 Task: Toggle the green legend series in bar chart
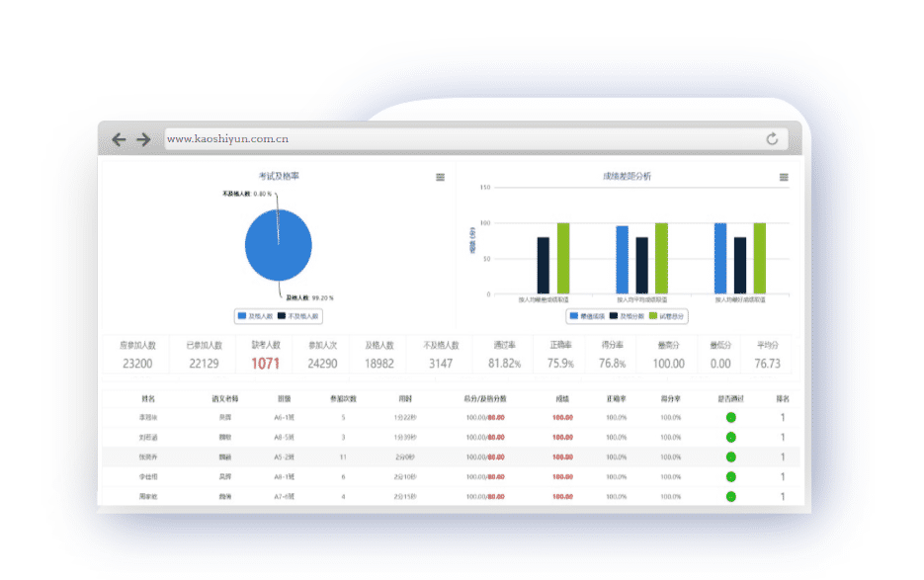point(667,316)
